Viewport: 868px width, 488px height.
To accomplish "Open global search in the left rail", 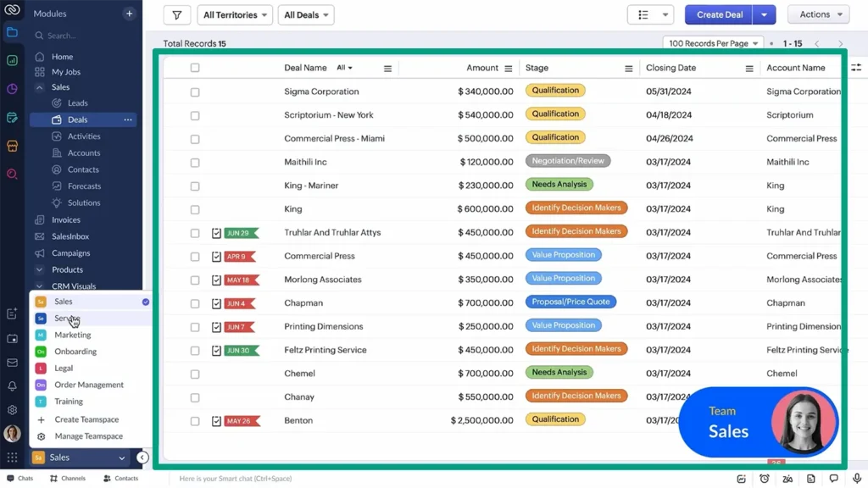I will click(12, 174).
